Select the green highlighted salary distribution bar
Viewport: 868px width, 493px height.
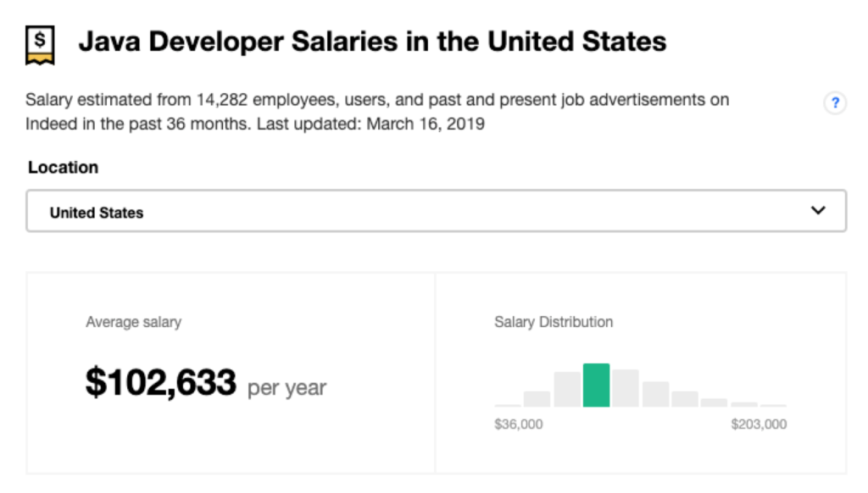pos(597,385)
